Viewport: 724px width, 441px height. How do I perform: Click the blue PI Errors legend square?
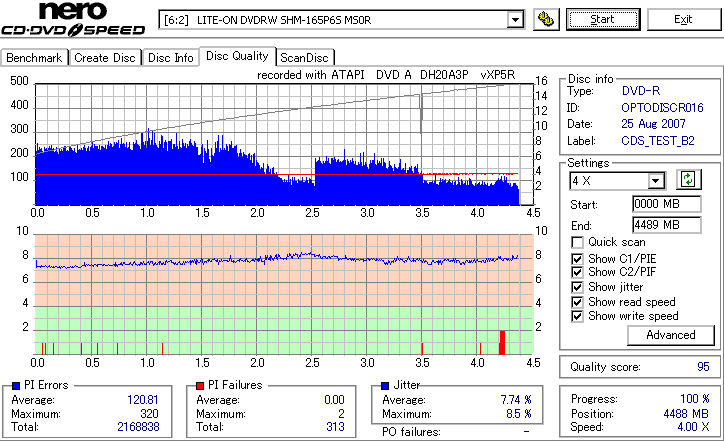16,385
